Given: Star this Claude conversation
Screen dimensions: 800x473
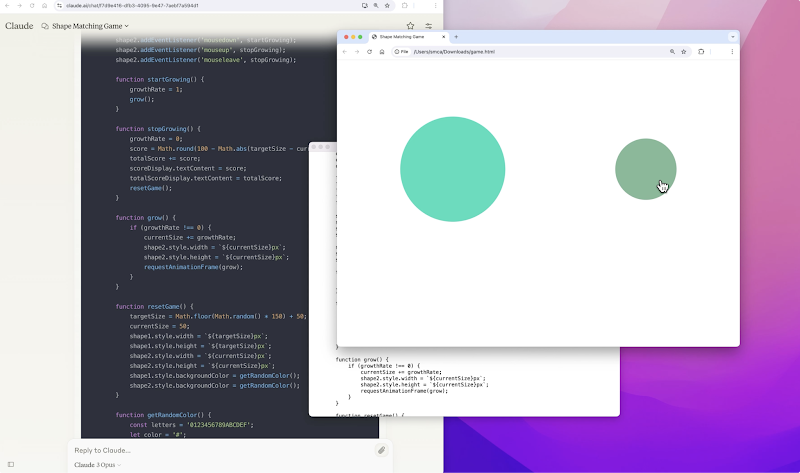Looking at the screenshot, I should pos(410,26).
